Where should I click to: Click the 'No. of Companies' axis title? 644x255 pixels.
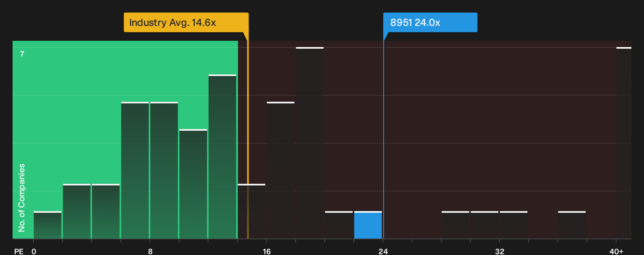tap(22, 198)
